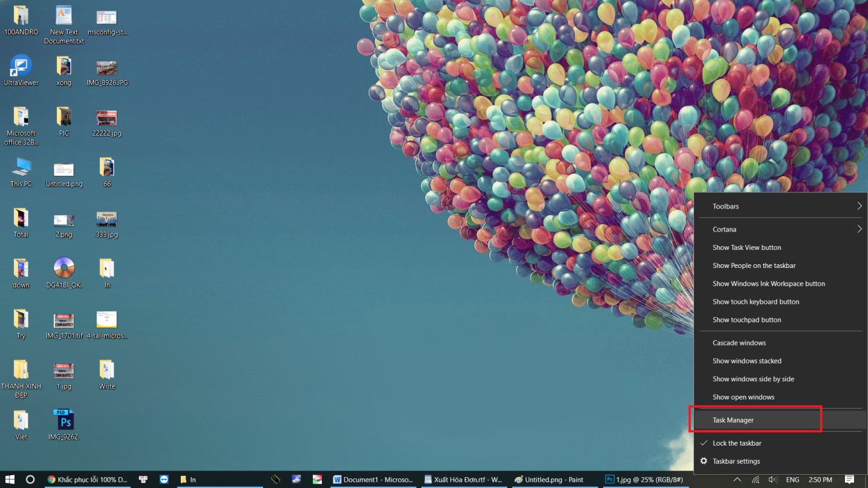Screen dimensions: 868x488
Task: Select the In folder on desktop
Action: pyautogui.click(x=107, y=273)
